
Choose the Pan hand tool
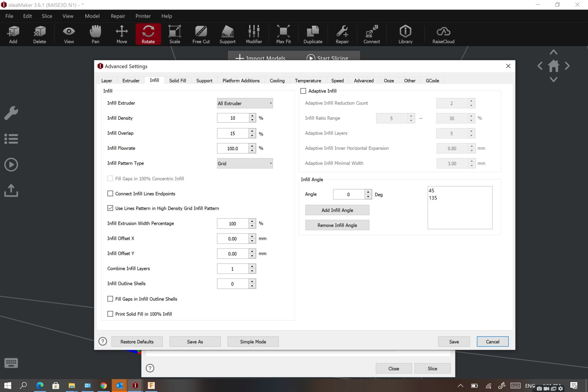click(x=95, y=34)
